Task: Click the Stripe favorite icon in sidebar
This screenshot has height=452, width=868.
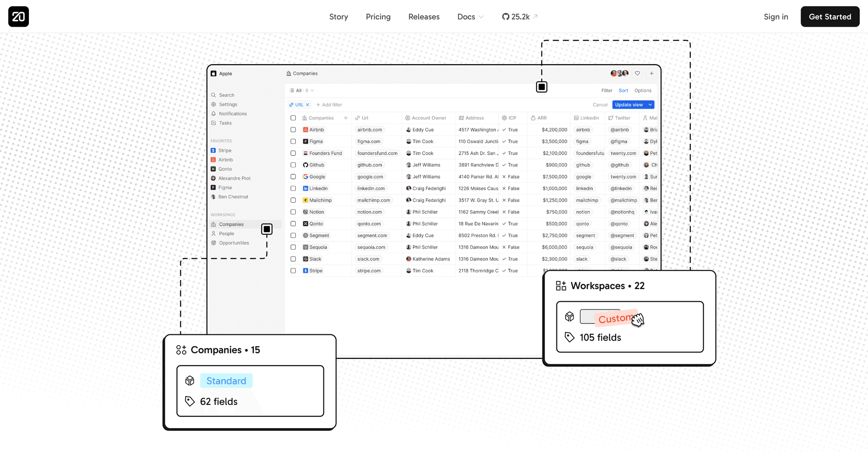Action: pyautogui.click(x=213, y=151)
